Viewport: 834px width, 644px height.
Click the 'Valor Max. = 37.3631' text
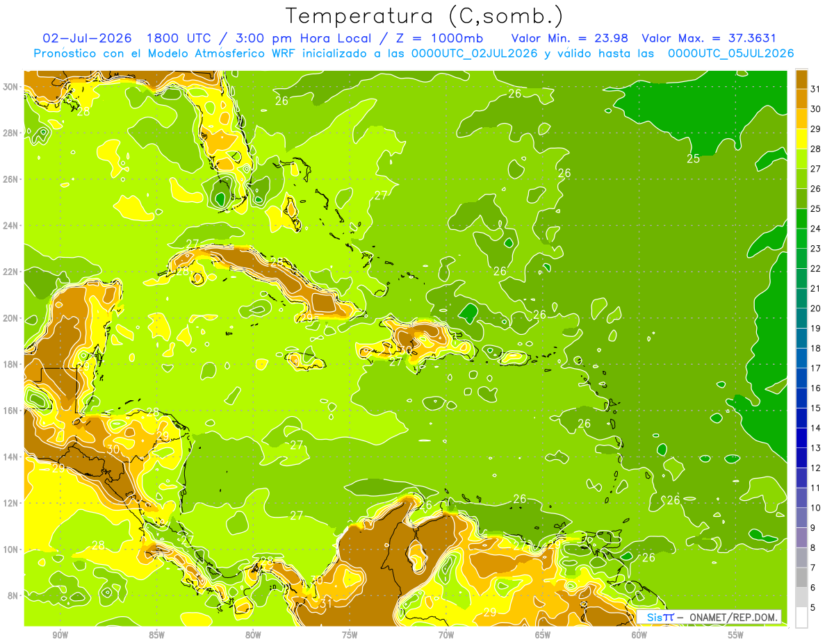tap(709, 38)
